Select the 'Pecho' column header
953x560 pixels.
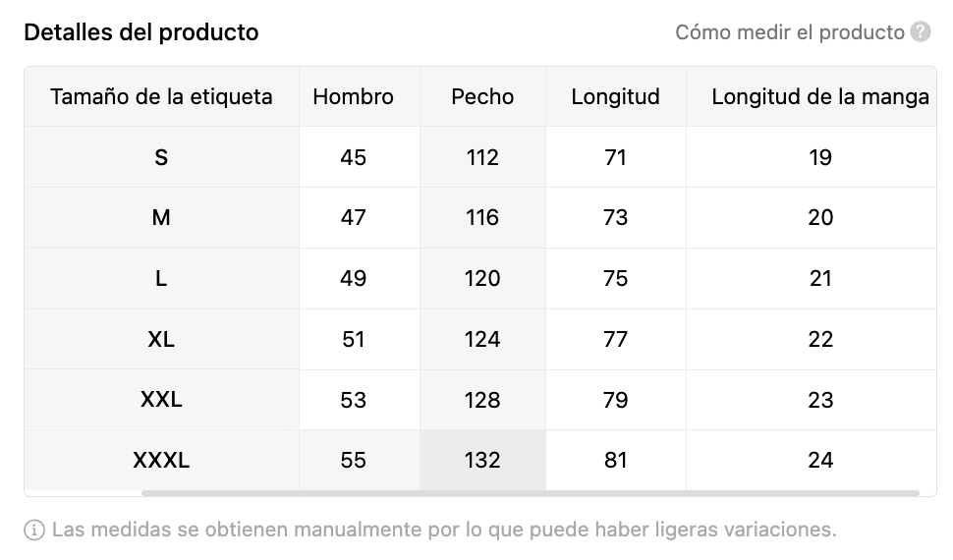(x=482, y=96)
